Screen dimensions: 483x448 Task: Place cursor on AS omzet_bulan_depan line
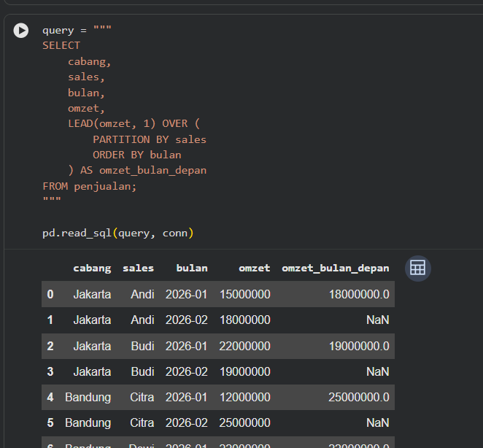(x=137, y=171)
